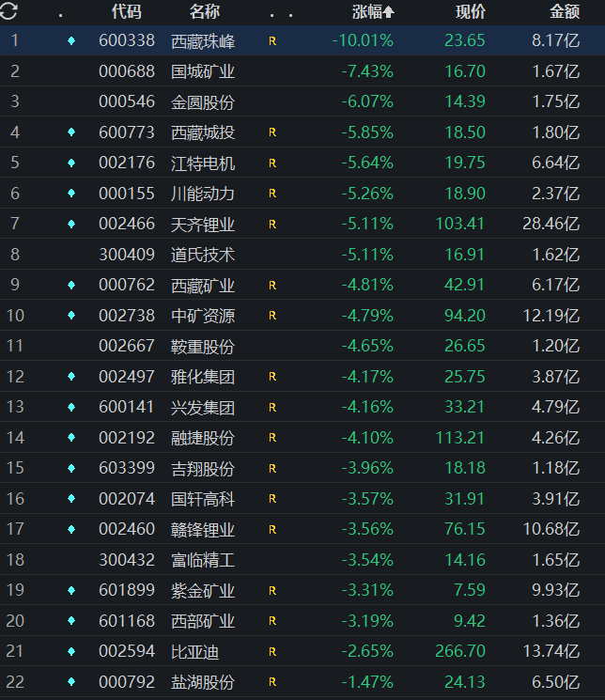The height and width of the screenshot is (700, 605).
Task: Click the 代码 column header
Action: [127, 11]
